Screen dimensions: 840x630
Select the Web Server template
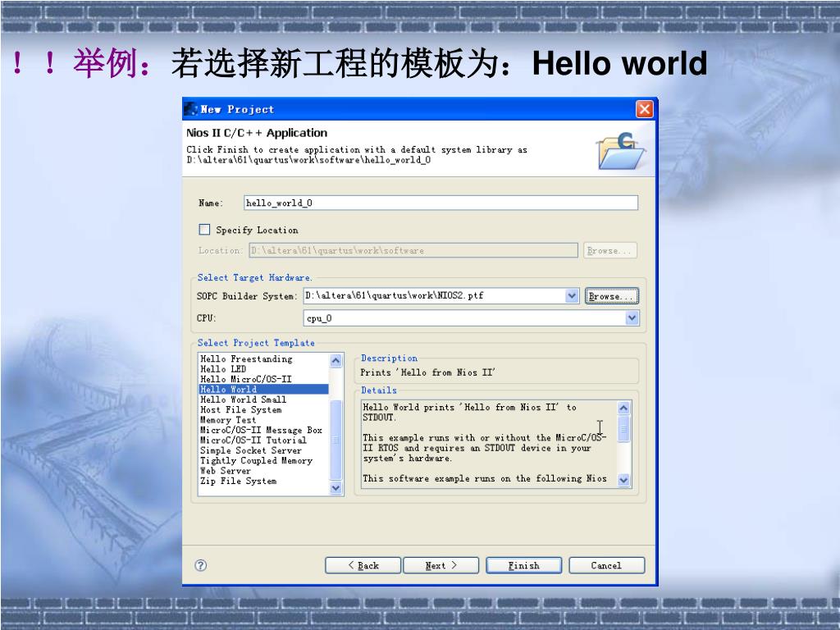pyautogui.click(x=225, y=471)
